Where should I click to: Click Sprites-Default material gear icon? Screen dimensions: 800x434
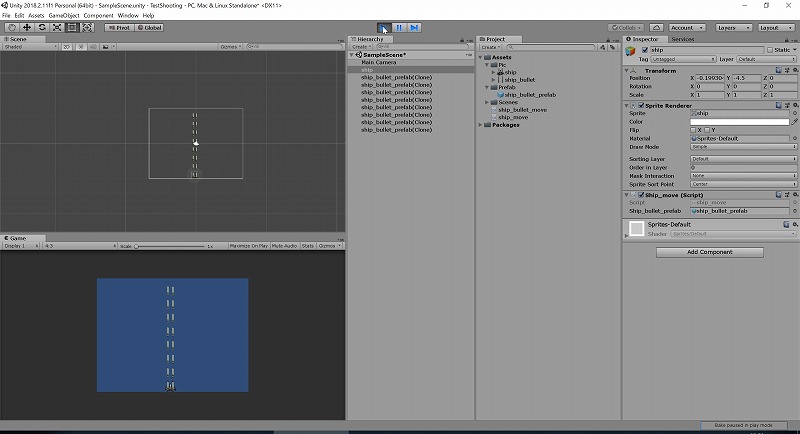point(795,224)
